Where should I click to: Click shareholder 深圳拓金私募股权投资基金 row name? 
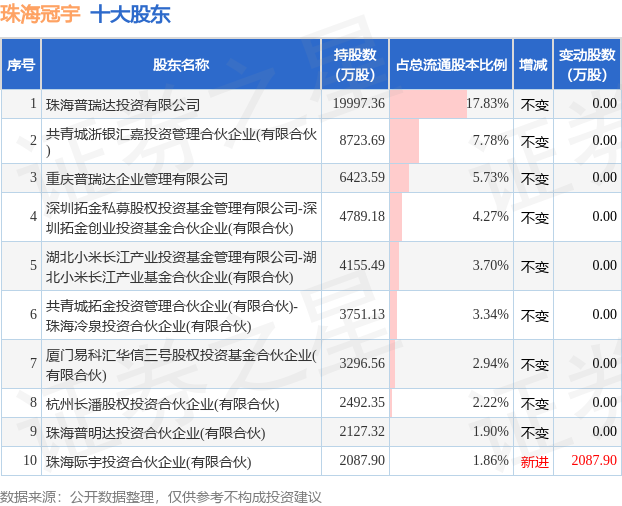(181, 218)
